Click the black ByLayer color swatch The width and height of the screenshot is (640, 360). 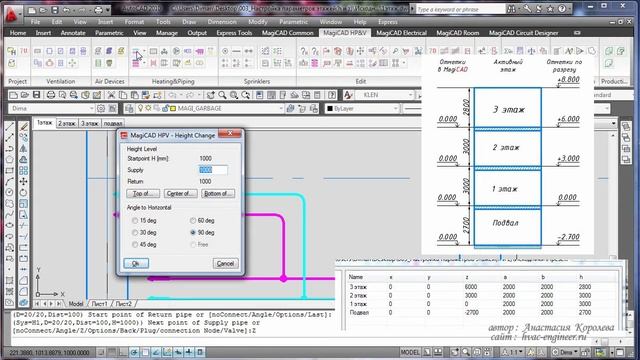pos(330,109)
